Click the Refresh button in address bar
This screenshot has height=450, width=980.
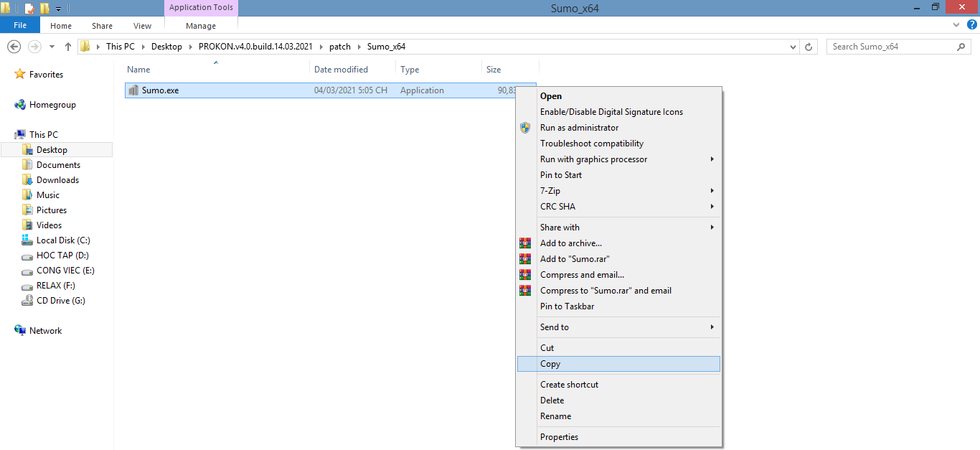(809, 47)
